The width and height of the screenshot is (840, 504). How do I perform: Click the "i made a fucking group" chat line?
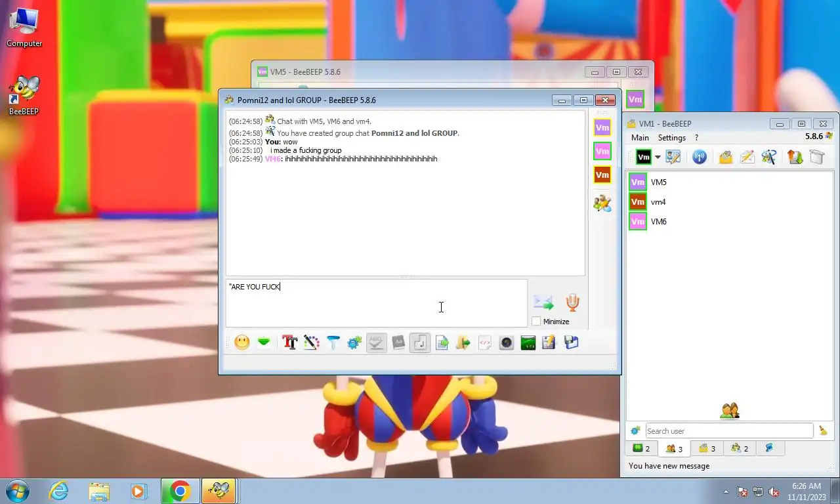306,150
